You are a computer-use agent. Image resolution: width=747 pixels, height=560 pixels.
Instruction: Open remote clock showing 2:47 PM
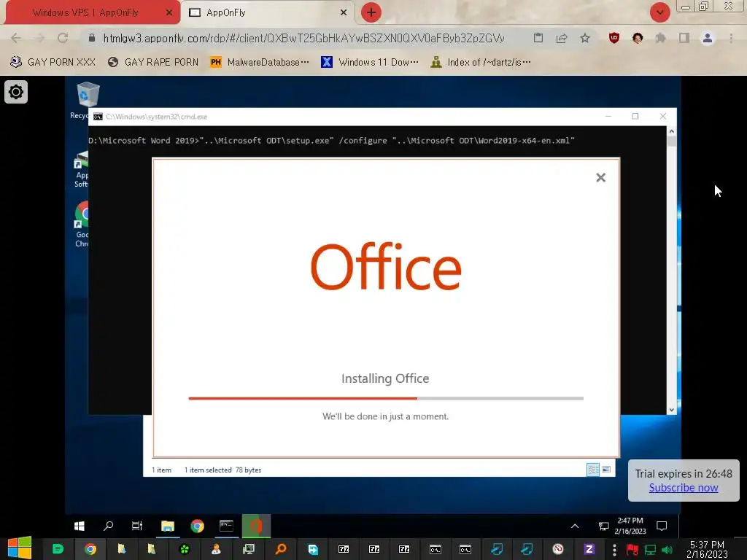[630, 526]
